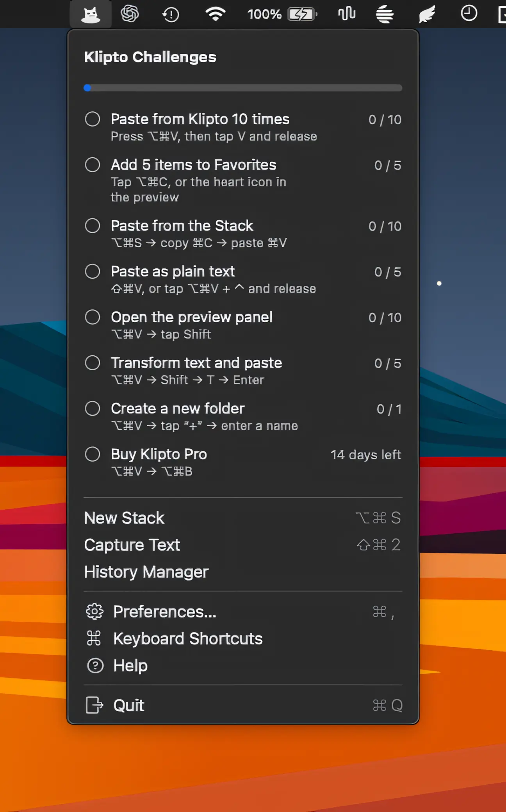
Task: Click the 0 / 10 counter for Paste from the Stack
Action: point(385,226)
